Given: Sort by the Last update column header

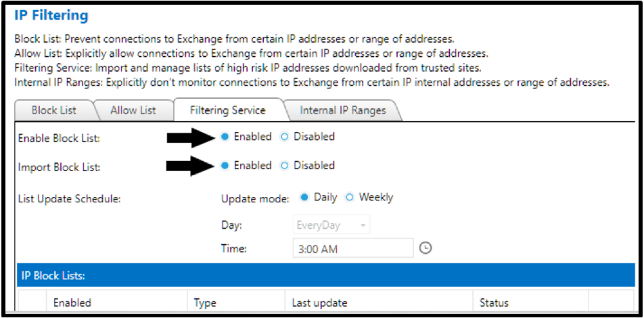Looking at the screenshot, I should [379, 303].
